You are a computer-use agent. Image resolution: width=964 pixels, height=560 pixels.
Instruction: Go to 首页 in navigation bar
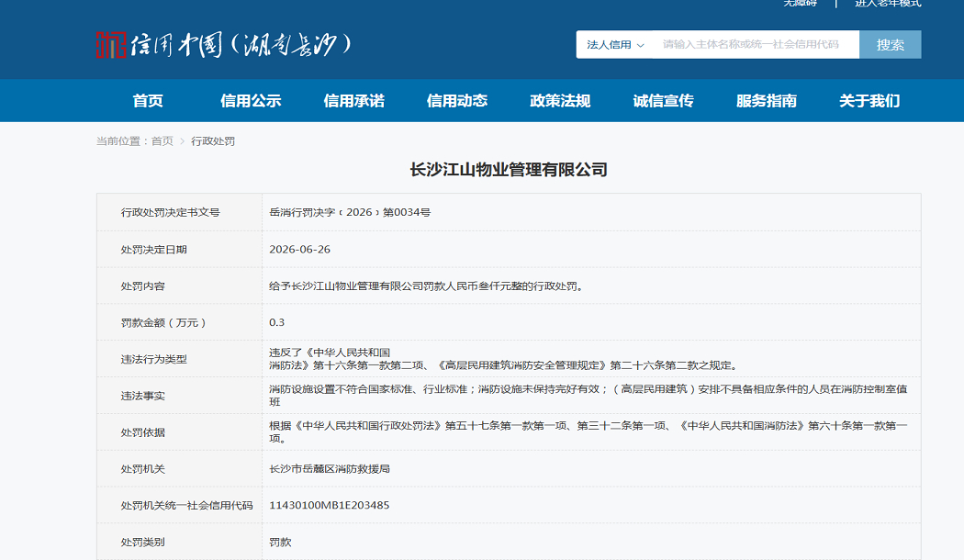point(148,101)
